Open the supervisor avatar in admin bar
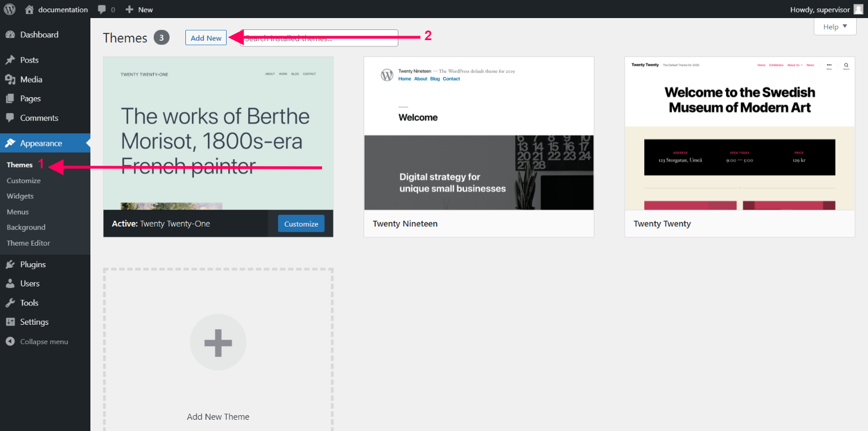The width and height of the screenshot is (868, 431). [858, 9]
